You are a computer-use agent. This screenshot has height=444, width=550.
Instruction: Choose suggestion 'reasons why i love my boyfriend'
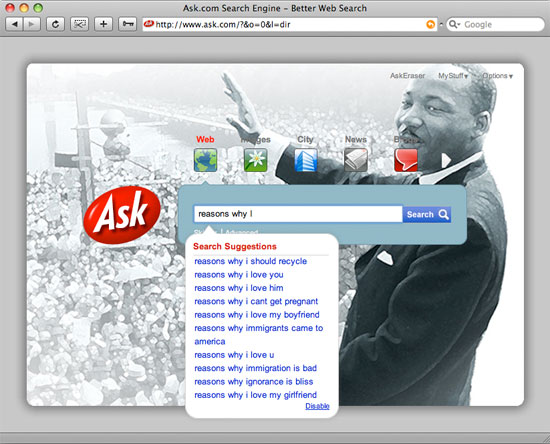257,315
